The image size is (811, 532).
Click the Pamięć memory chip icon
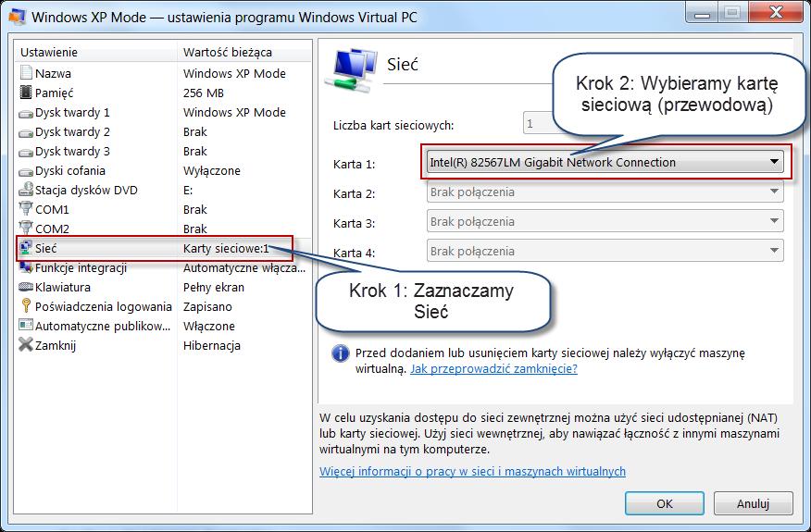pos(26,92)
